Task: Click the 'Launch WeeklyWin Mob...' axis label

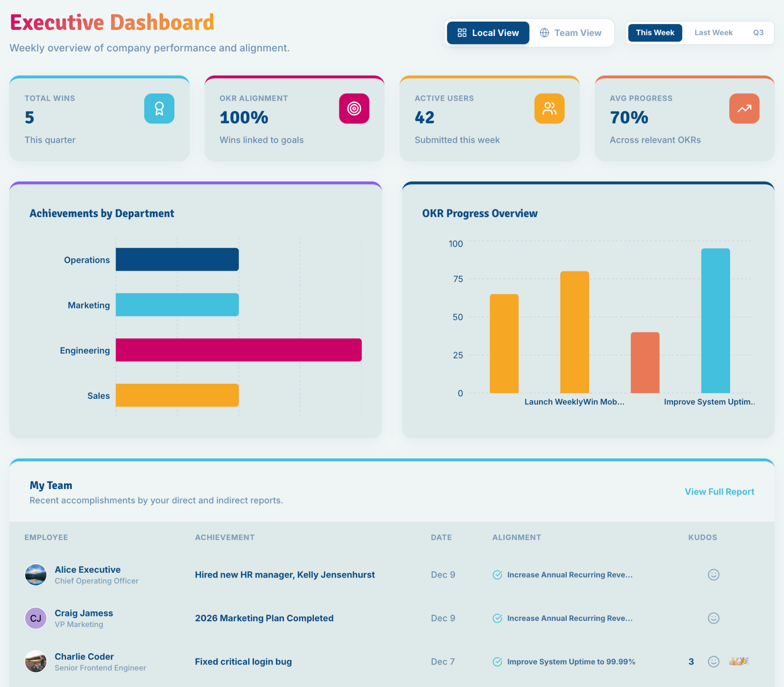Action: pos(574,402)
